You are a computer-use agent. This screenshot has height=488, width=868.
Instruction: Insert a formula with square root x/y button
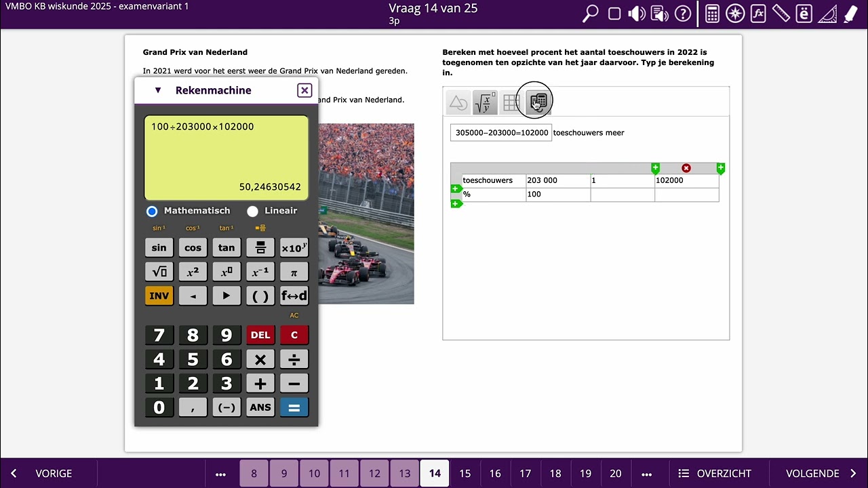(x=485, y=103)
